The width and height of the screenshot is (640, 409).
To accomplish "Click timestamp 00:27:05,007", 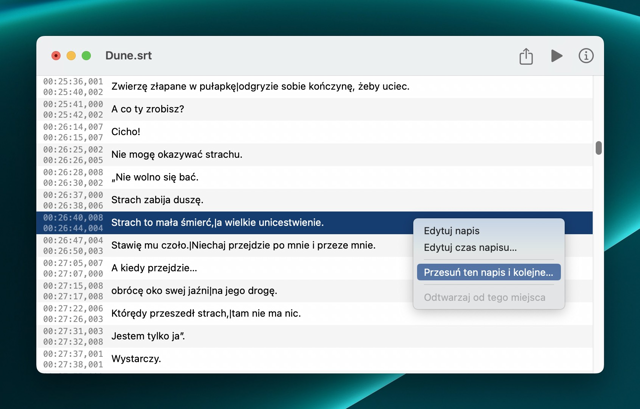I will pyautogui.click(x=73, y=262).
